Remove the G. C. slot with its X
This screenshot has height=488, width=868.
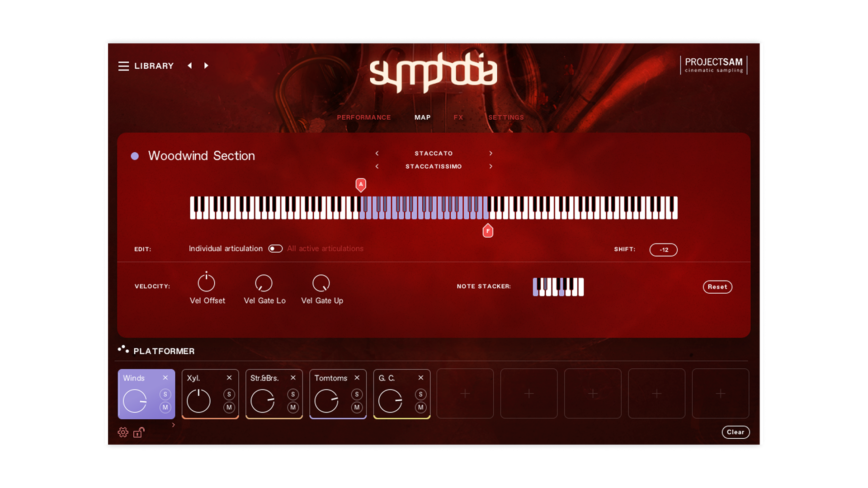click(x=421, y=378)
